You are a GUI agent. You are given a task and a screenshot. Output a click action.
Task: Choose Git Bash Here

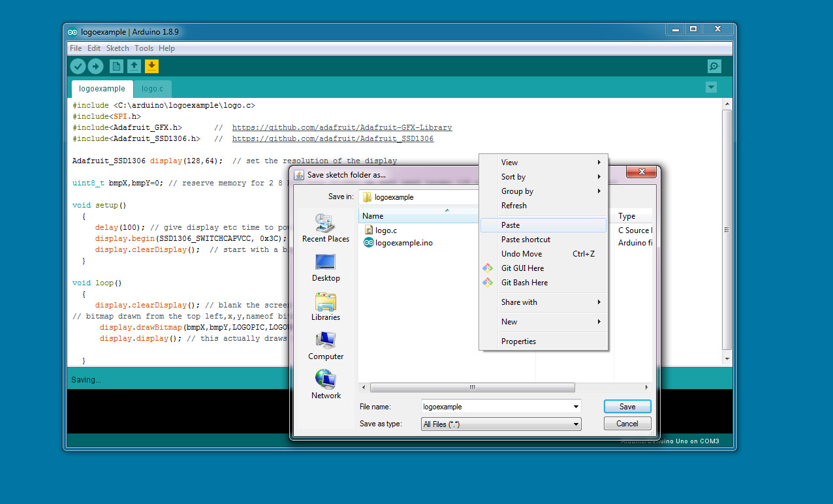544,283
